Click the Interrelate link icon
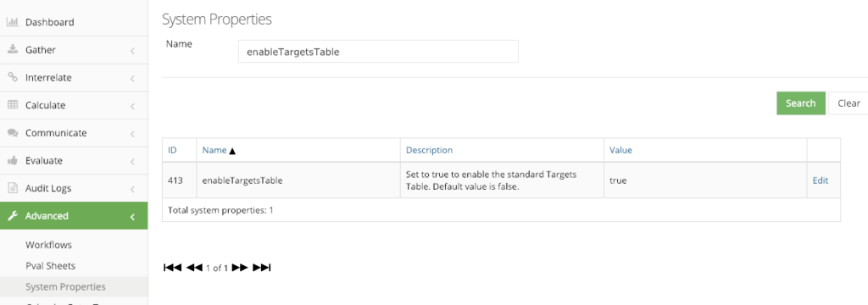Screen dimensions: 868x305 [12, 77]
